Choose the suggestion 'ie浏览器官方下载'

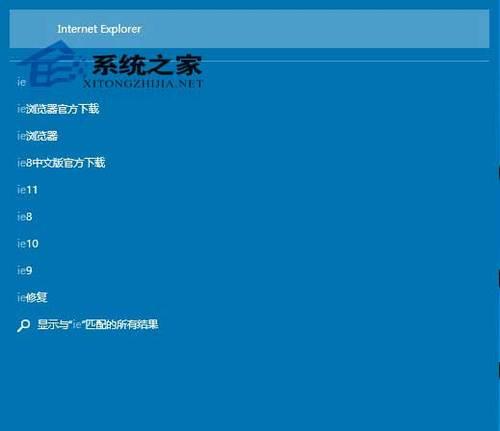pos(58,109)
